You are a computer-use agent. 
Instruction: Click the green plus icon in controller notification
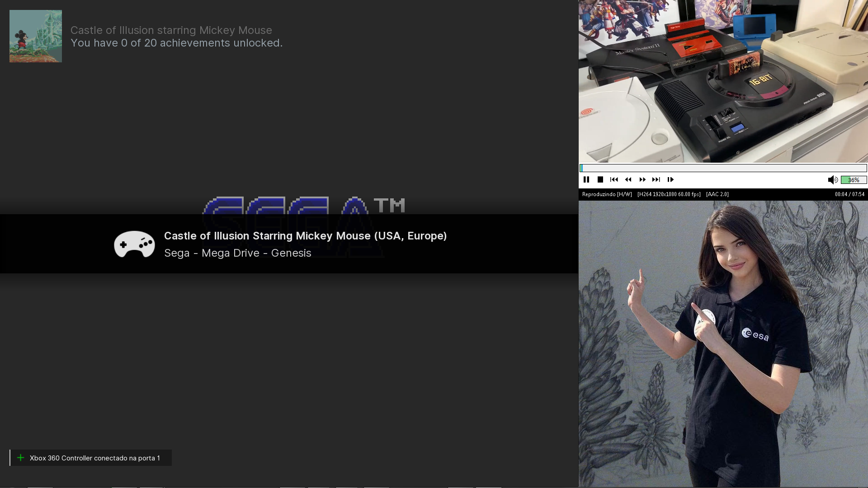click(x=20, y=458)
